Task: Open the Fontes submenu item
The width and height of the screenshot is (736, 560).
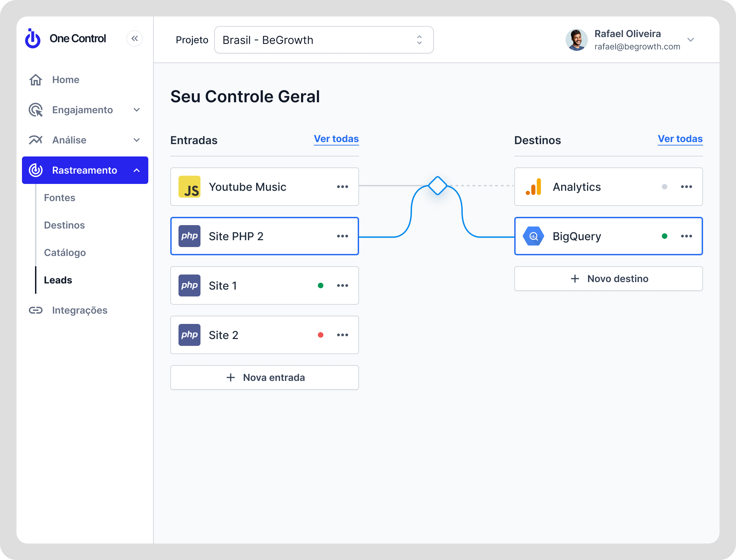Action: (x=59, y=198)
